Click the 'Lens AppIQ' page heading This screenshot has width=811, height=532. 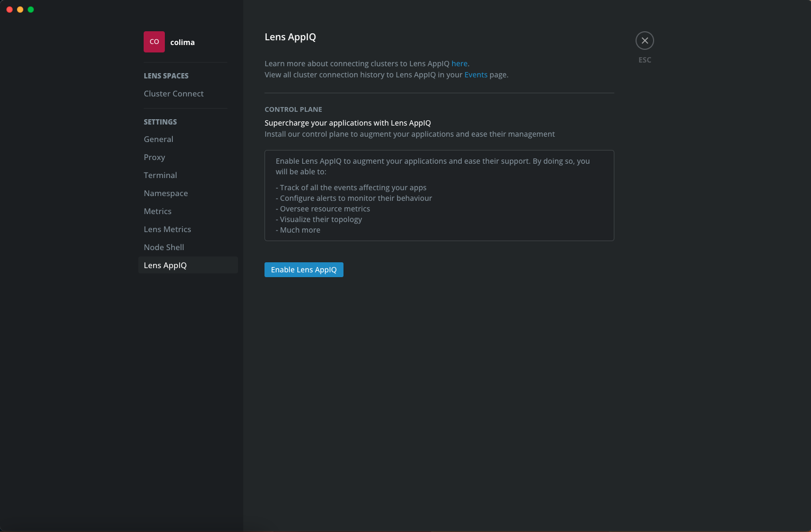pos(290,37)
